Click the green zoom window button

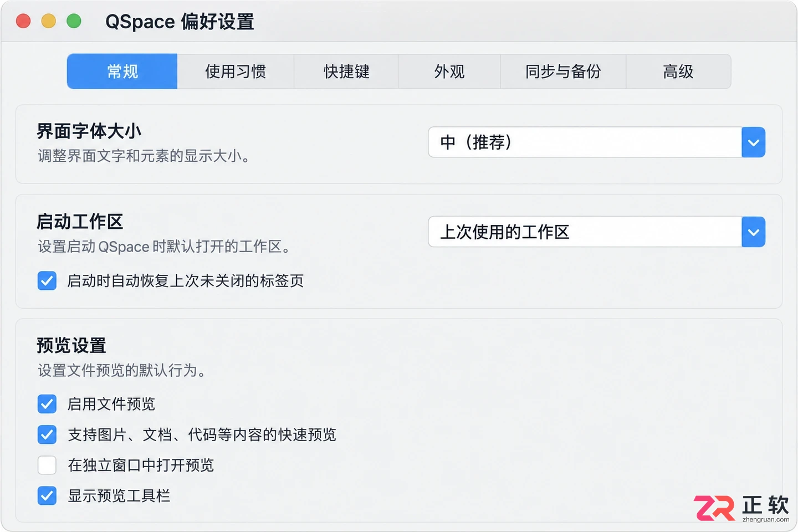[x=74, y=21]
